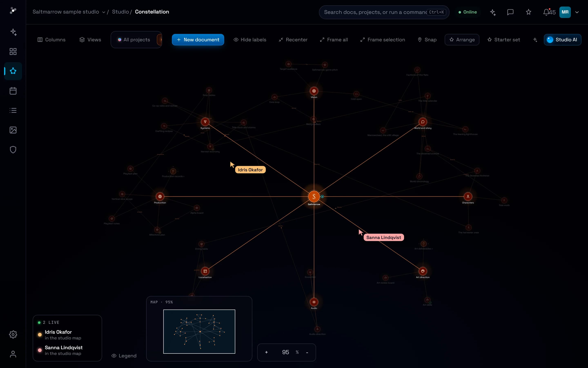
Task: Select the Localisation node
Action: 205,271
